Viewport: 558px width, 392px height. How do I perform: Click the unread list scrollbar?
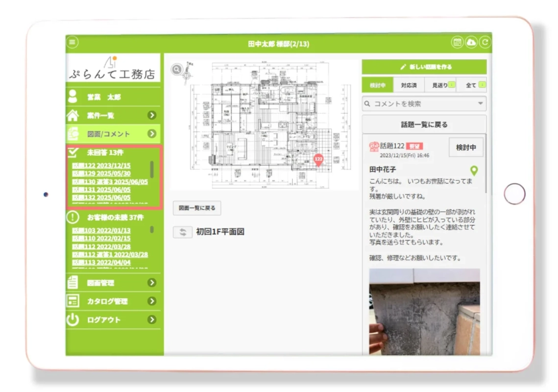(x=152, y=230)
